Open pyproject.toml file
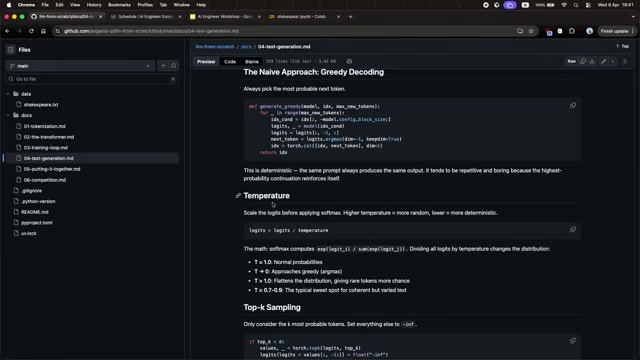The image size is (640, 360). point(36,222)
